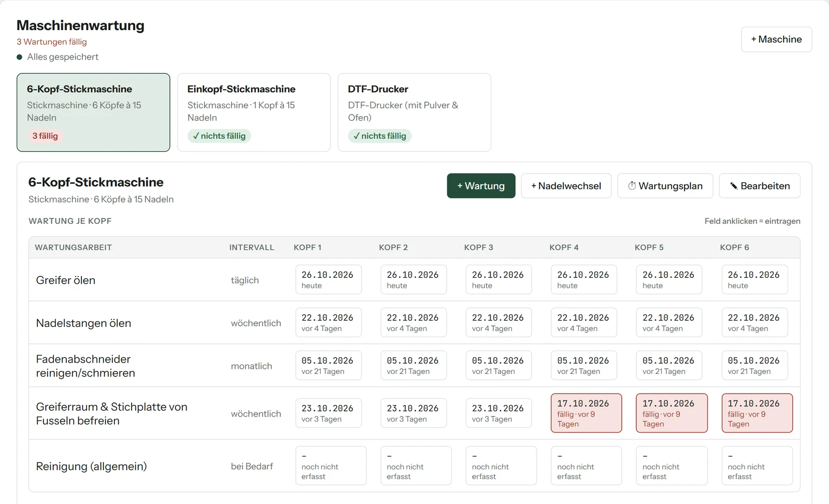Click the monatlich interval text

(251, 366)
